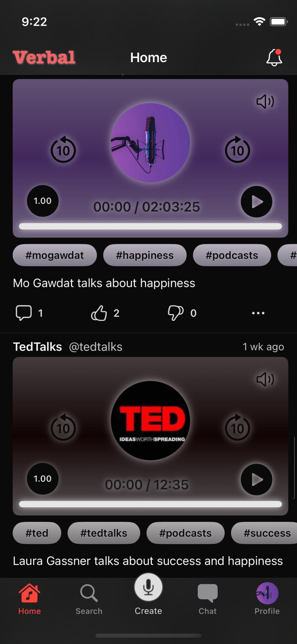The height and width of the screenshot is (644, 297).
Task: Select the #mogawdat hashtag
Action: (x=55, y=255)
